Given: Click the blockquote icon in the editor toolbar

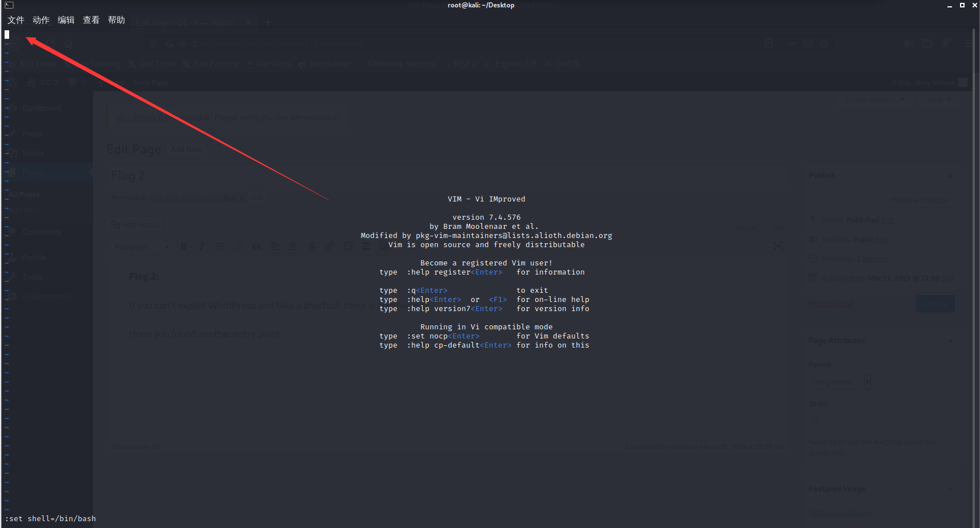Looking at the screenshot, I should [256, 247].
